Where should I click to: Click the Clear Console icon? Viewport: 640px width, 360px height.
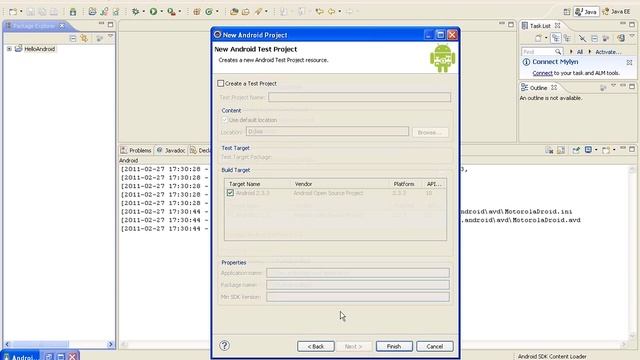549,150
